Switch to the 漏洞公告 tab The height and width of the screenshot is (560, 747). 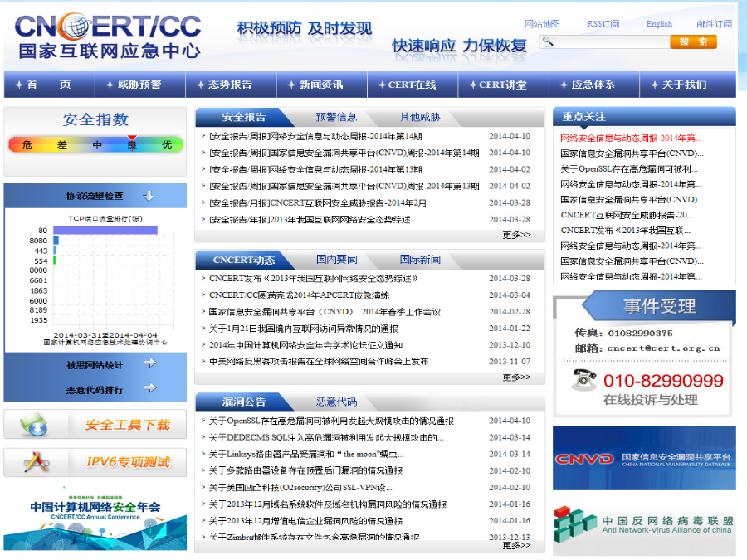click(244, 402)
